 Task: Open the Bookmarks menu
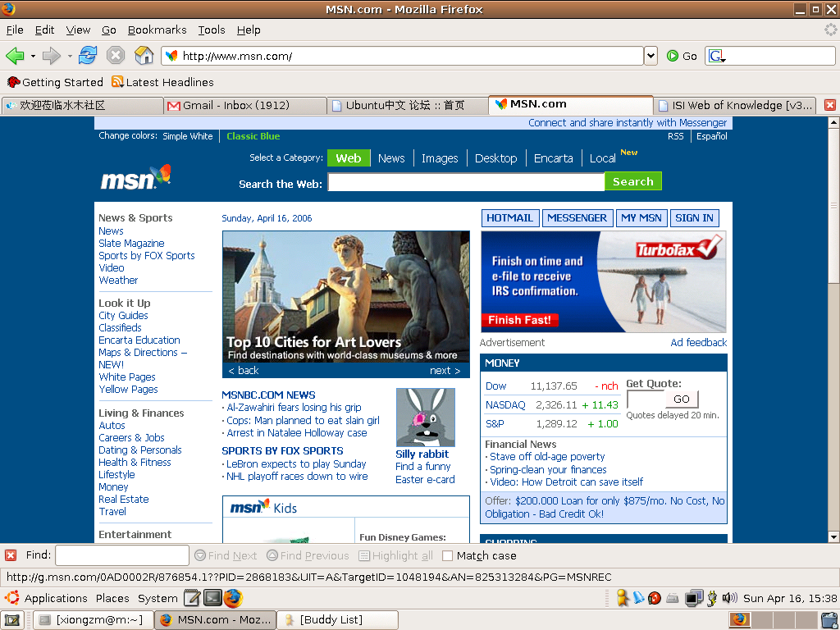coord(157,30)
